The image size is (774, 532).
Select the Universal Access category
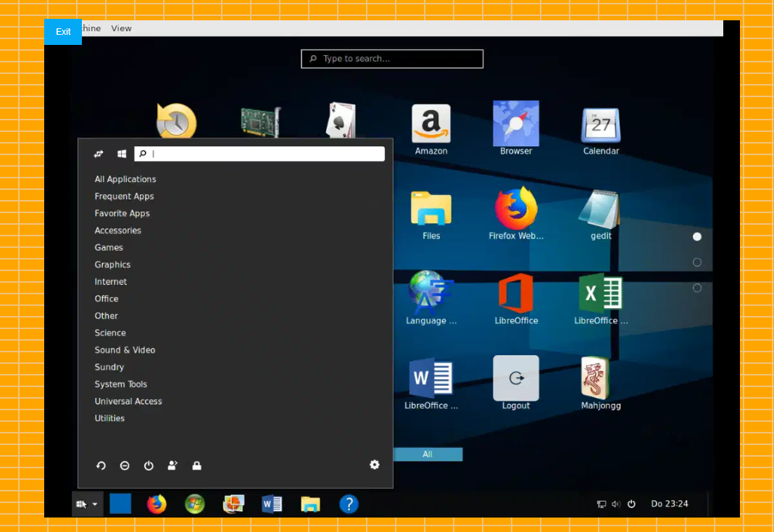pos(128,402)
